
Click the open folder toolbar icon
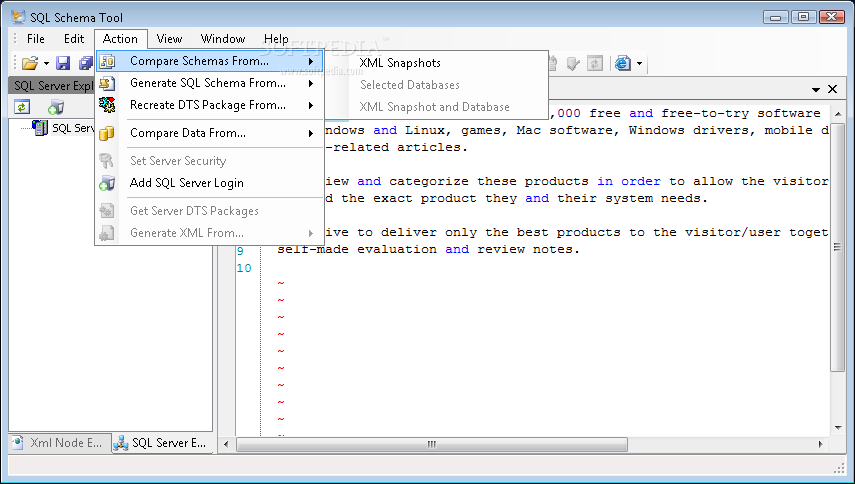(30, 63)
